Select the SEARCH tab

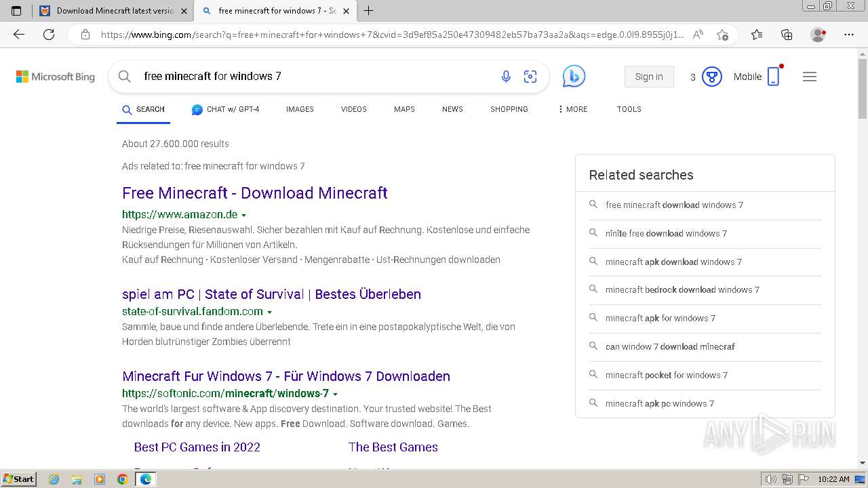(143, 109)
